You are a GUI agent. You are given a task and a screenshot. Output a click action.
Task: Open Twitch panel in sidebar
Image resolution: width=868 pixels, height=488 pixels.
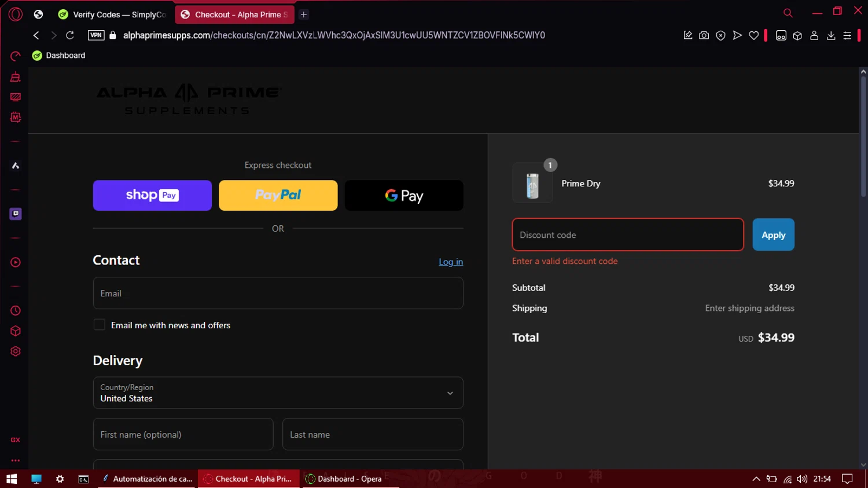click(16, 214)
